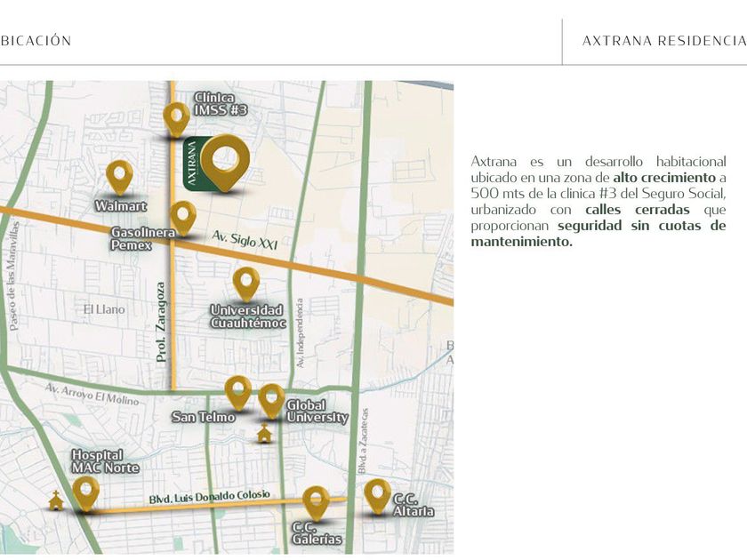
Task: Click the church icon beside Hospital MAC Norte
Action: [56, 500]
